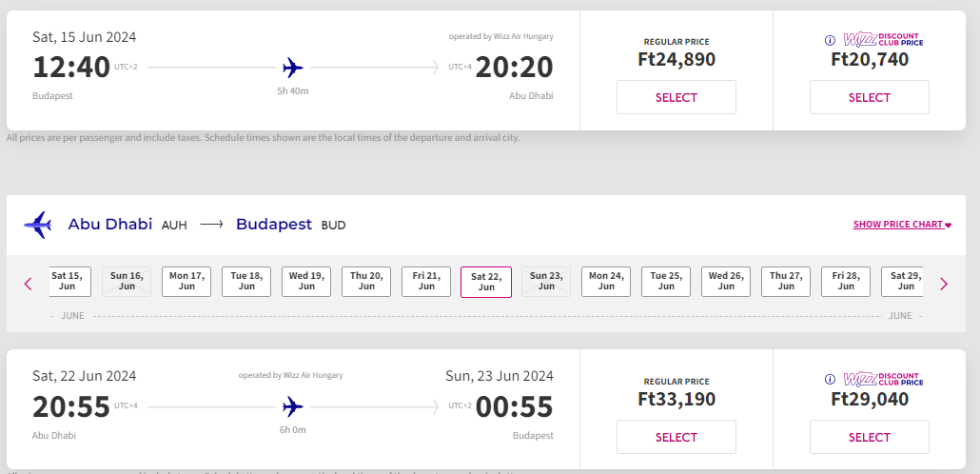Viewport: 980px width, 474px height.
Task: Click the plane icon in the Budapest departure flight
Action: point(292,68)
